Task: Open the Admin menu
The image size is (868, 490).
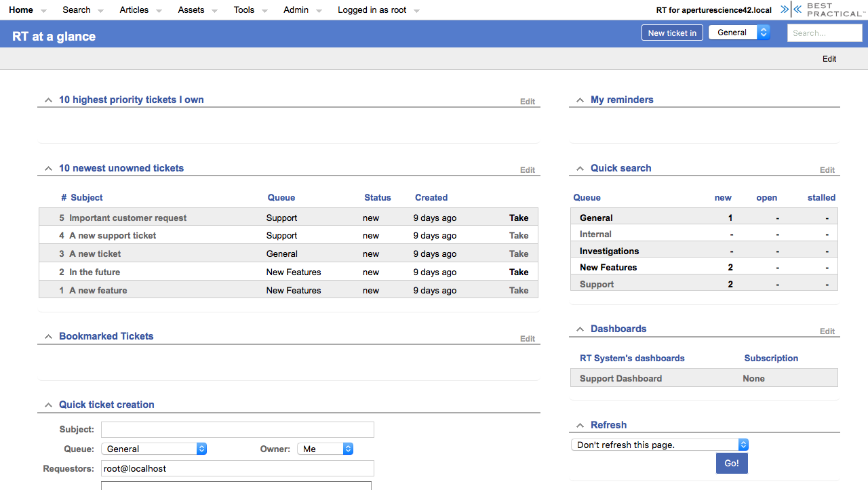Action: pos(296,10)
